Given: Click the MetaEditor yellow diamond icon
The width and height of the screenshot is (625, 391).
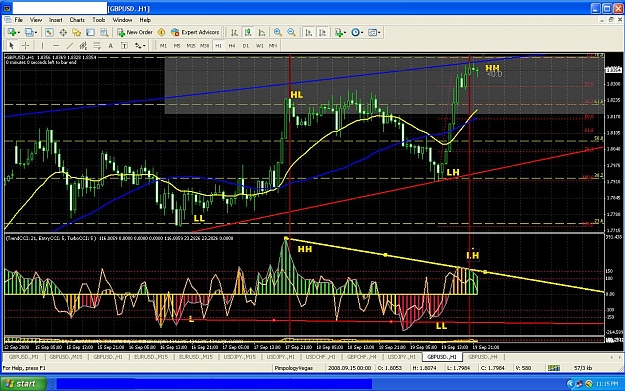Looking at the screenshot, I should click(161, 32).
